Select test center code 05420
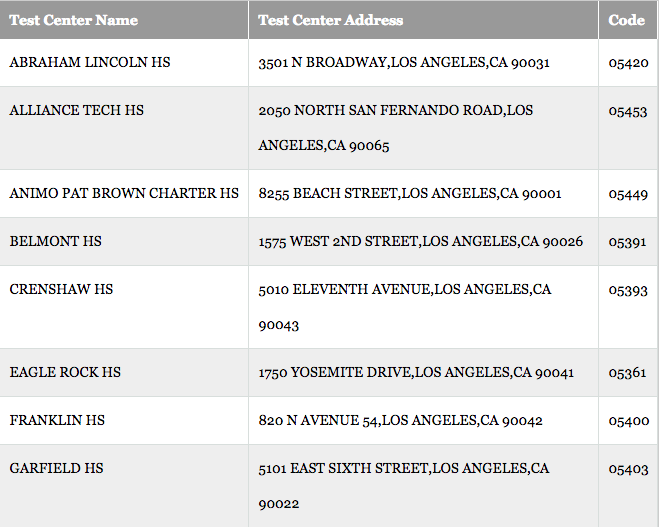The width and height of the screenshot is (660, 527). tap(628, 63)
